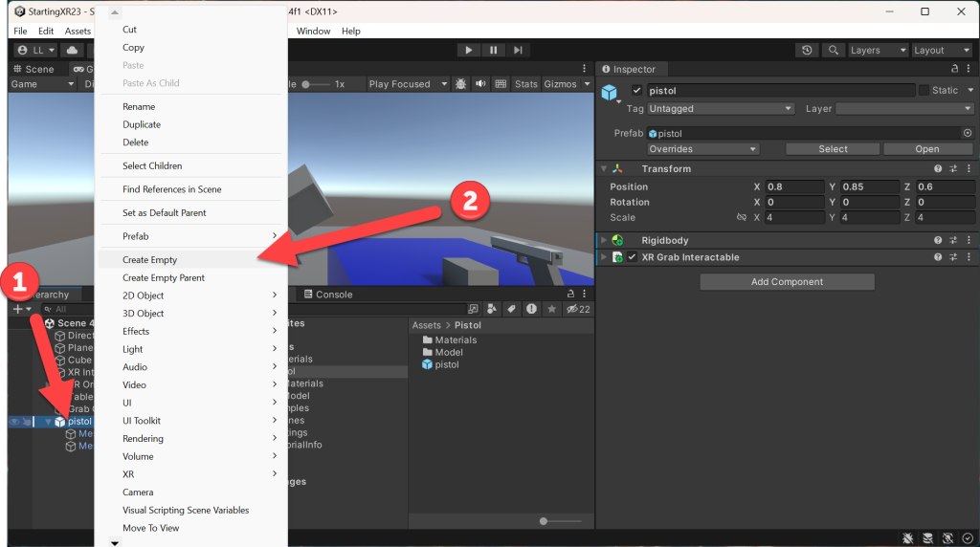
Task: Click the Add Component button
Action: [x=787, y=281]
